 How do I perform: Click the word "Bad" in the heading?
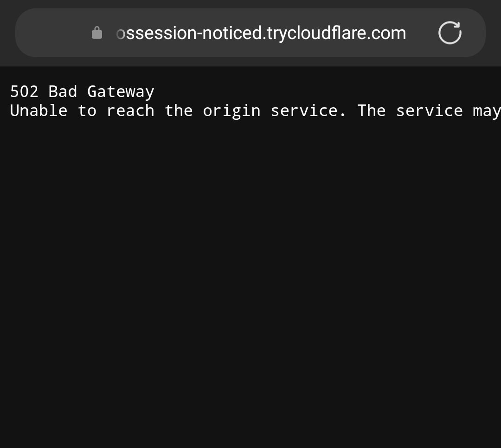[63, 91]
